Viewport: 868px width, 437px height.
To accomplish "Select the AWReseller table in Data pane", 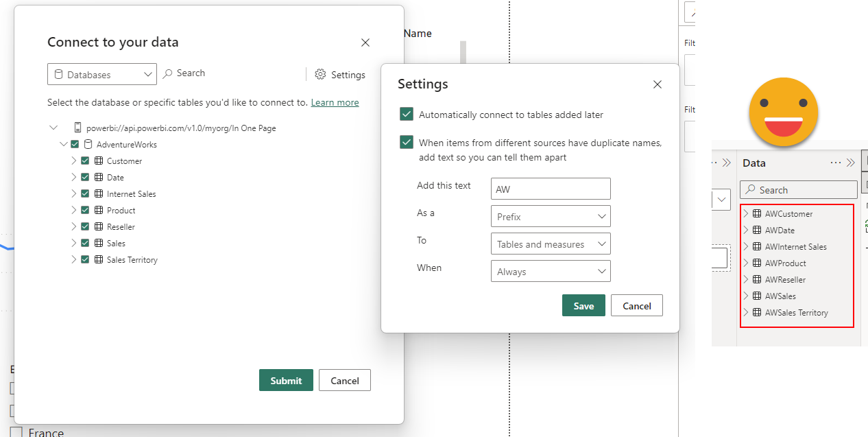I will click(x=785, y=280).
